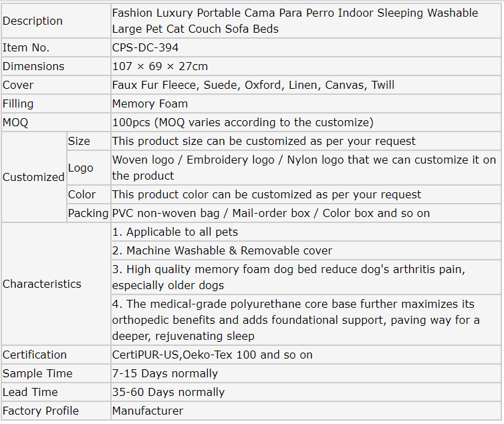Click the Lead Time 35-60 Days value
Screen dimensions: 504x424
point(168,392)
